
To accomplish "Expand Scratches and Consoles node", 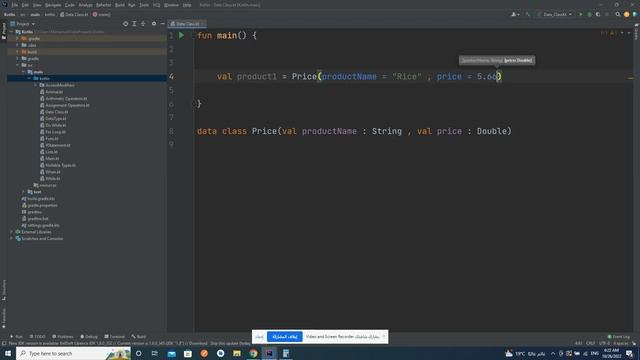I will [x=11, y=238].
